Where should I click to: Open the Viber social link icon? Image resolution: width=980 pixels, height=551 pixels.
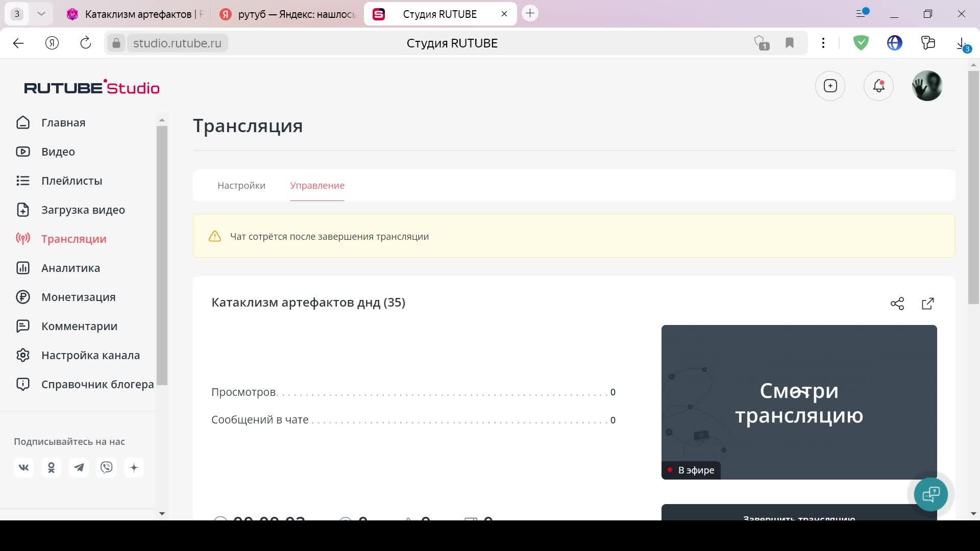pos(107,467)
